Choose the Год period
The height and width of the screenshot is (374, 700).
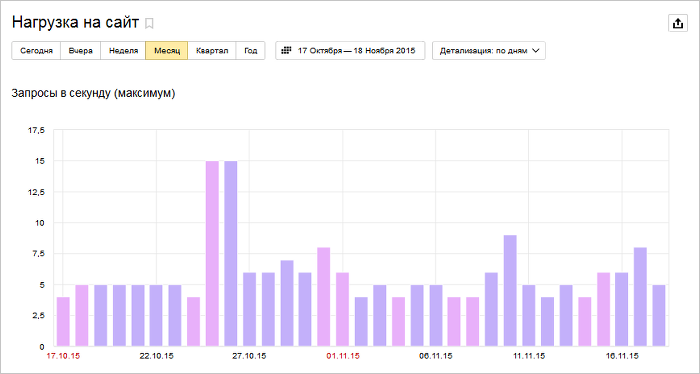(250, 50)
